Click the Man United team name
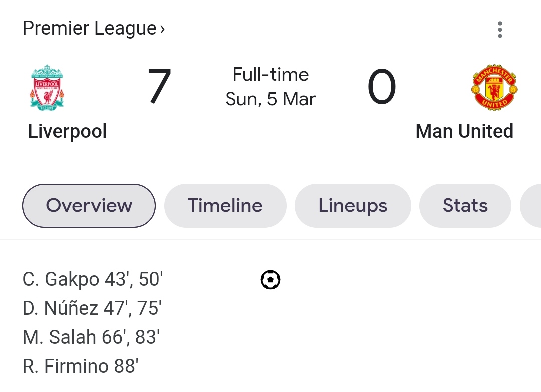This screenshot has width=541, height=392. [464, 131]
